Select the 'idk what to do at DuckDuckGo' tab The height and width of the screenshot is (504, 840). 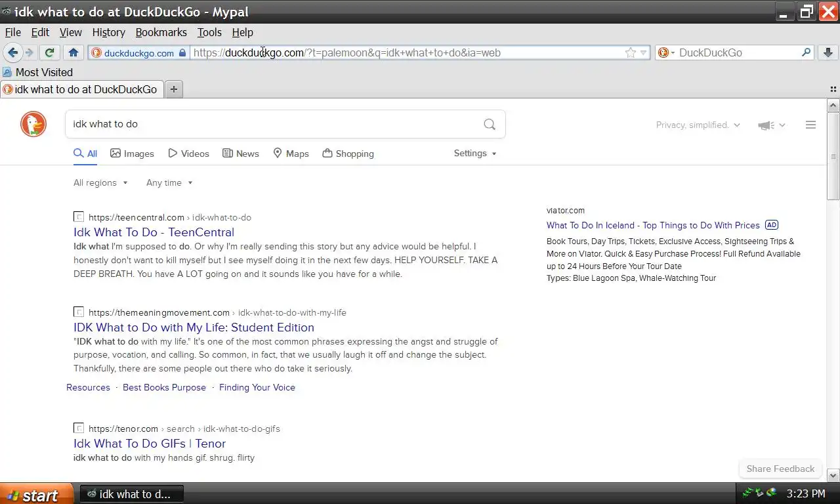[81, 89]
